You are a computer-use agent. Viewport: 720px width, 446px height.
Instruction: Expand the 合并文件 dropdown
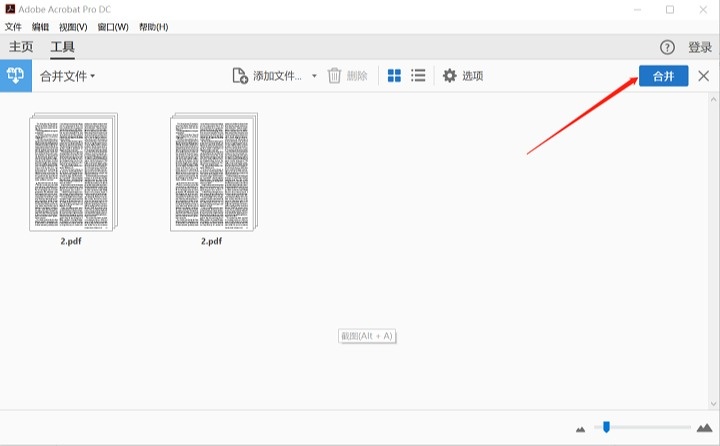pos(67,76)
